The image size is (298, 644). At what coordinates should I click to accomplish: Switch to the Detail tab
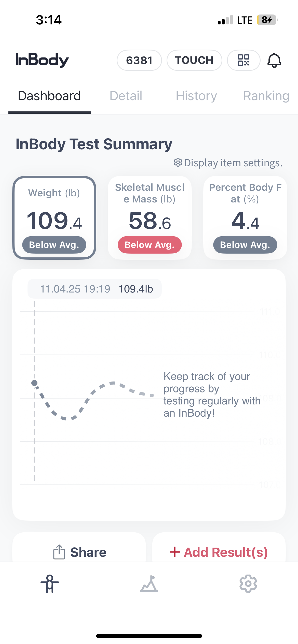coord(126,96)
